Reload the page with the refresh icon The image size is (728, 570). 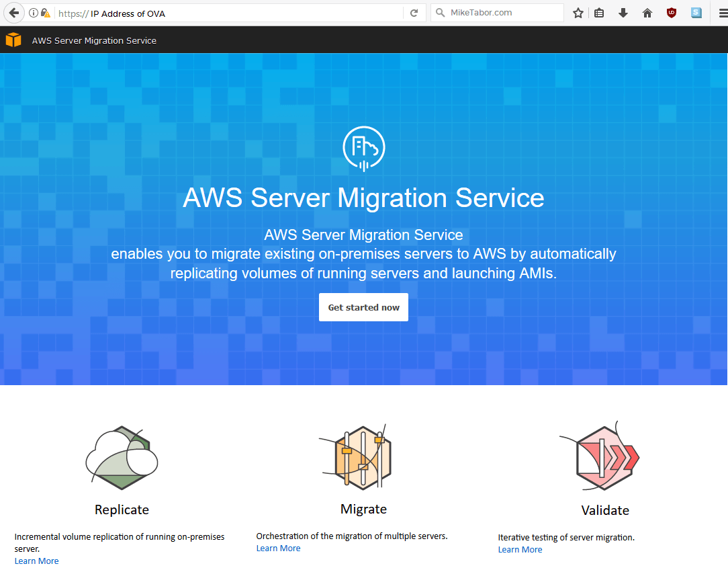pyautogui.click(x=414, y=13)
